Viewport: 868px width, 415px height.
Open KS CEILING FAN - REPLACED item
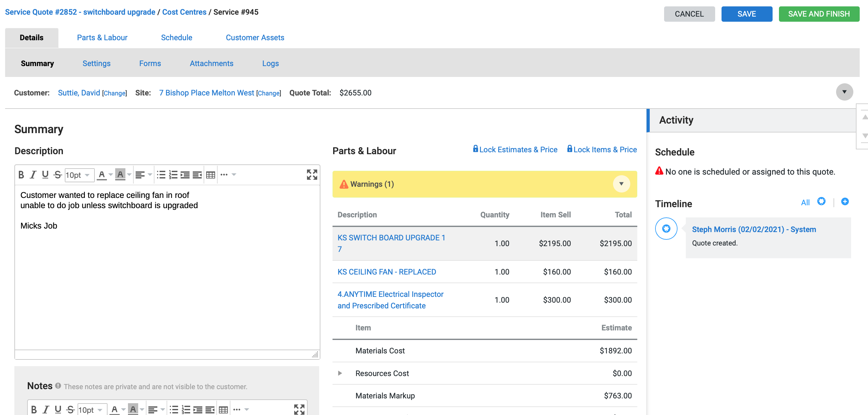coord(386,272)
